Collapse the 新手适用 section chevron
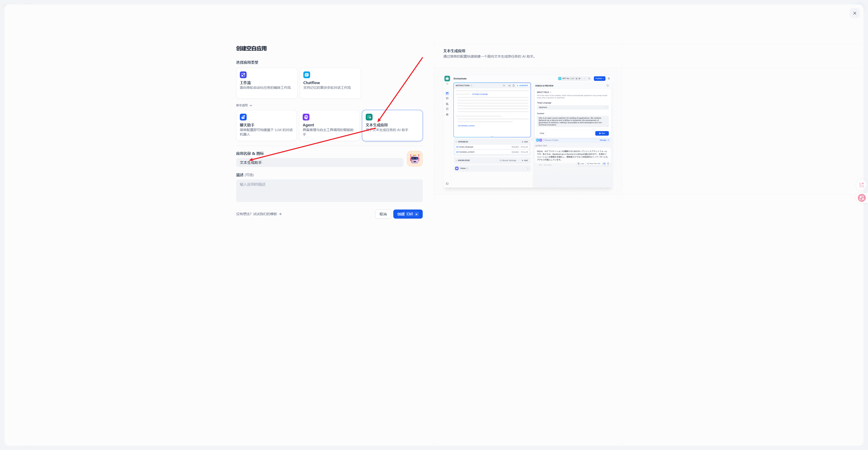 pyautogui.click(x=251, y=105)
